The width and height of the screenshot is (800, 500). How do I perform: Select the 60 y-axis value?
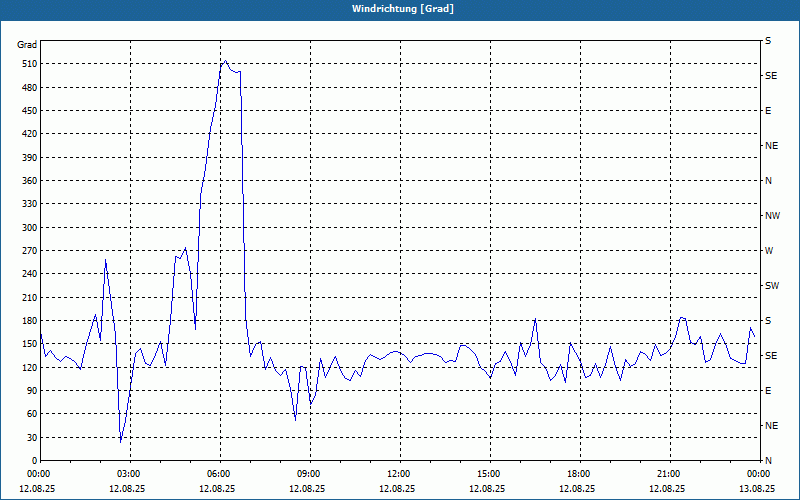click(x=32, y=414)
